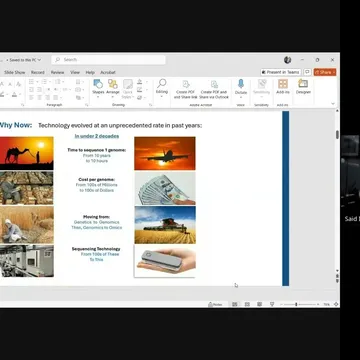Open the Review tab
Screen dimensions: 360x360
(57, 72)
